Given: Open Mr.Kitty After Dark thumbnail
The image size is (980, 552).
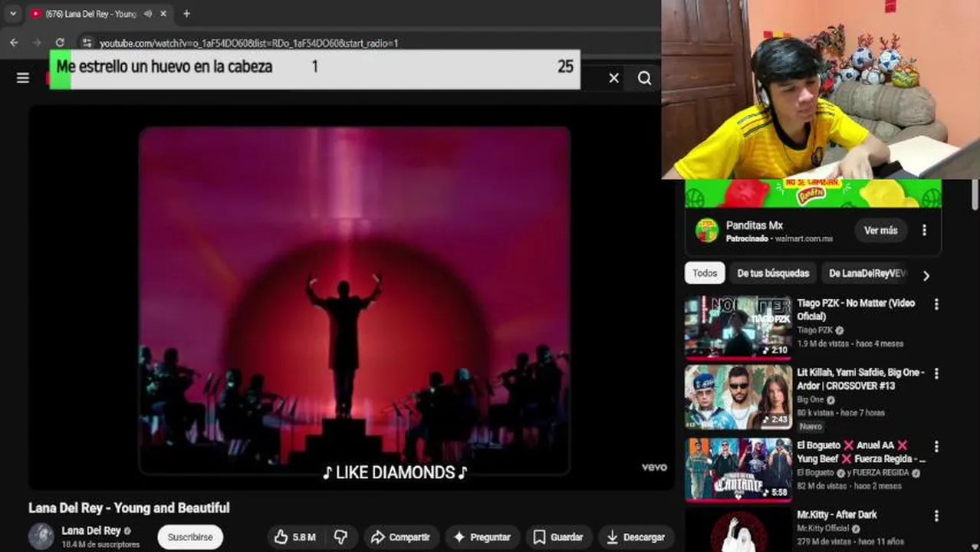Looking at the screenshot, I should (x=738, y=530).
